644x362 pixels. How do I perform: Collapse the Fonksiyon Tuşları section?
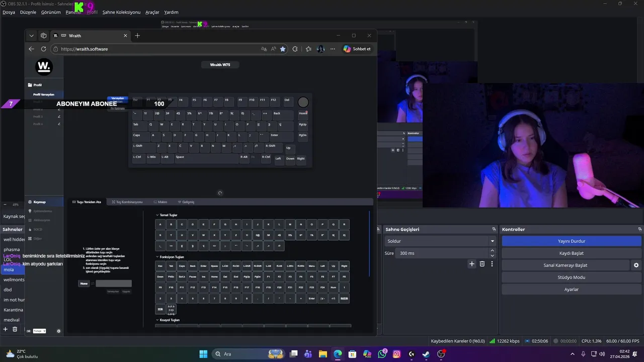169,257
